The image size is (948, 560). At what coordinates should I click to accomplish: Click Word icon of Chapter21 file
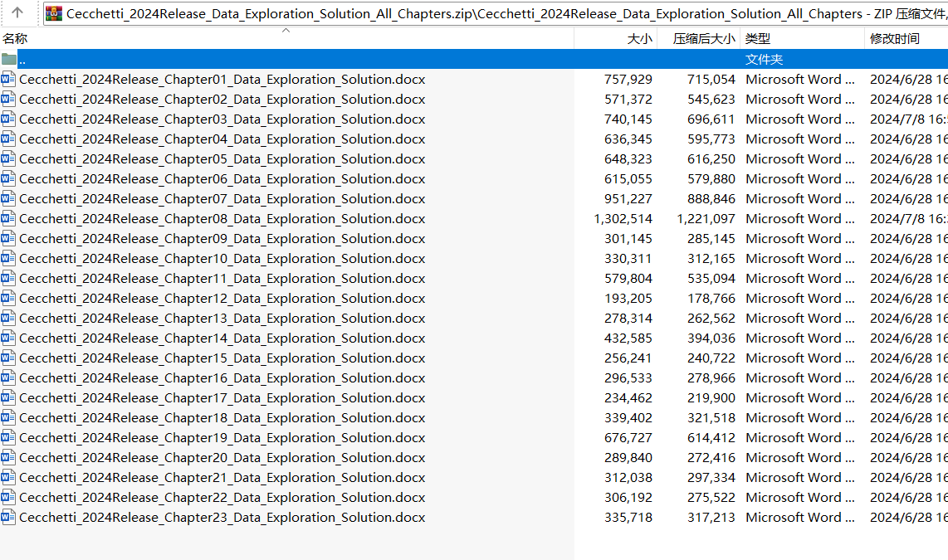[x=8, y=478]
